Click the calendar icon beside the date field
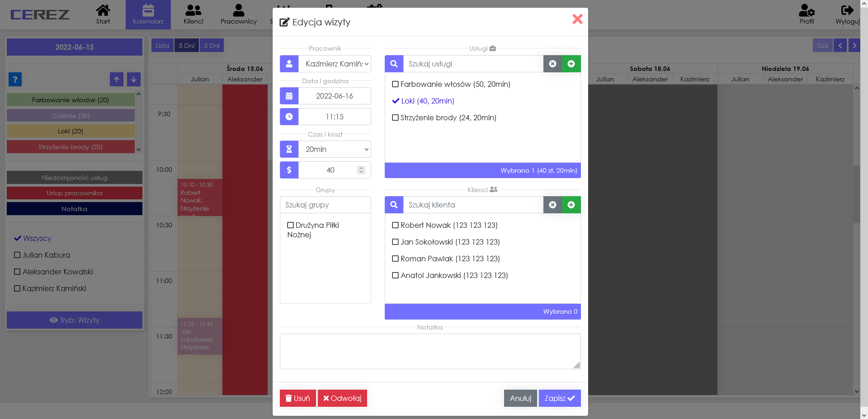868x419 pixels. point(289,96)
